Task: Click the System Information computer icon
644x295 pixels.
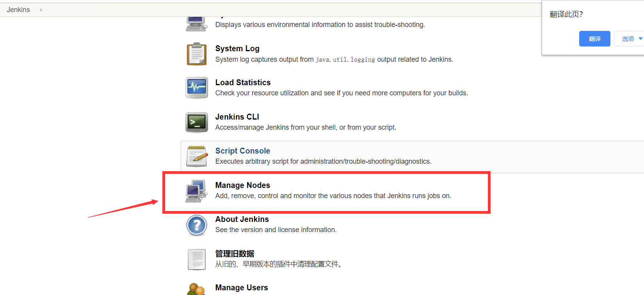Action: (x=196, y=23)
